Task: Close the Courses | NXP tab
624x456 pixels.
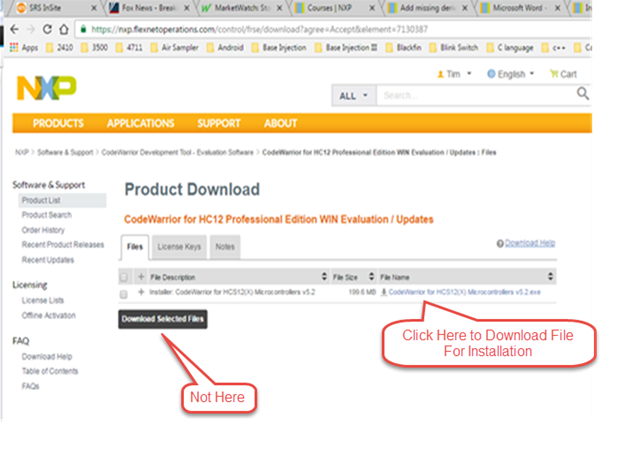Action: pyautogui.click(x=372, y=8)
